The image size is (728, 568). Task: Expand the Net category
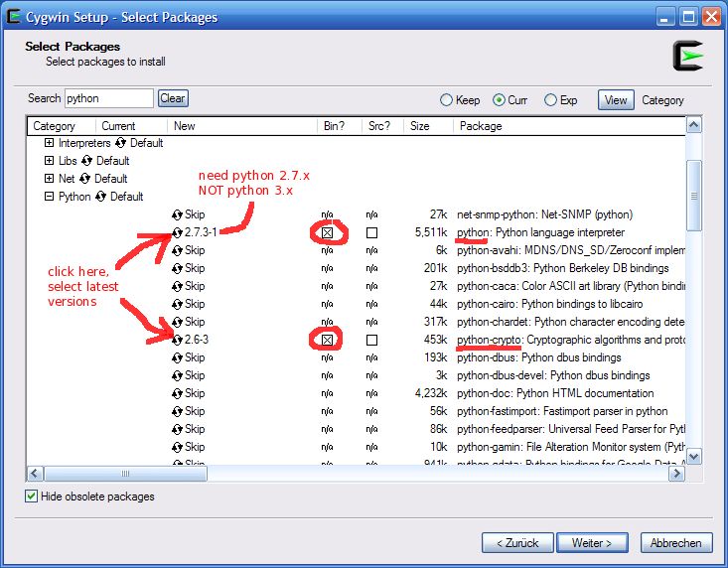(49, 179)
